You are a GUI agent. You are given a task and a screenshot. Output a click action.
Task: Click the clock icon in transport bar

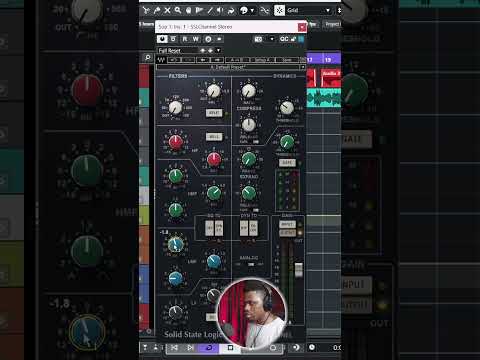312,347
